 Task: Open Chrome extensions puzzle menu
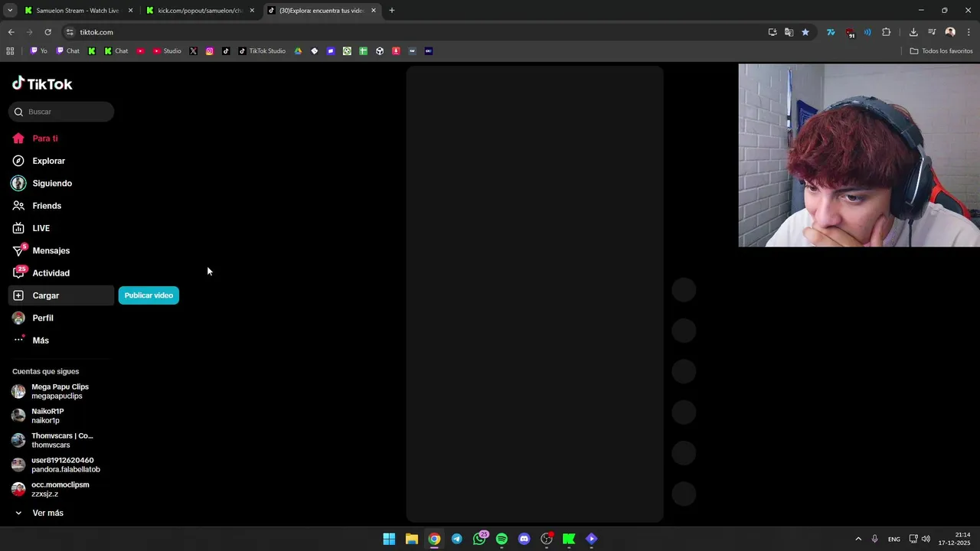887,32
